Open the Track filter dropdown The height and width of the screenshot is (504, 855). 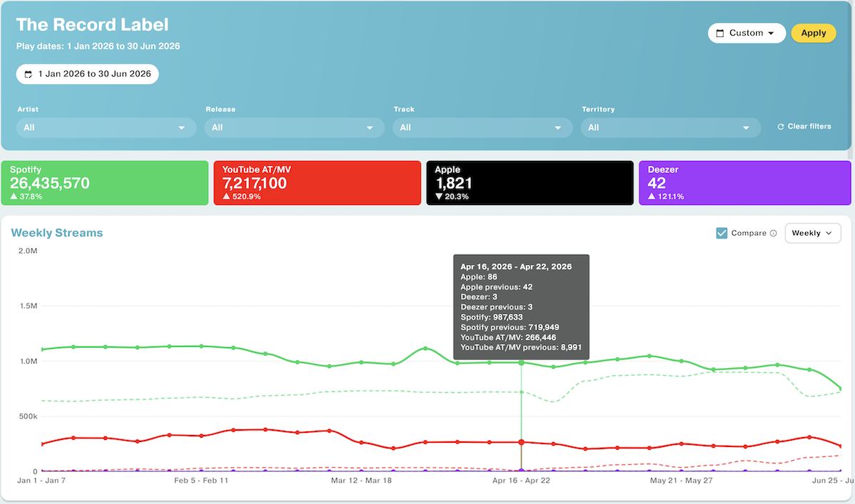click(x=482, y=127)
